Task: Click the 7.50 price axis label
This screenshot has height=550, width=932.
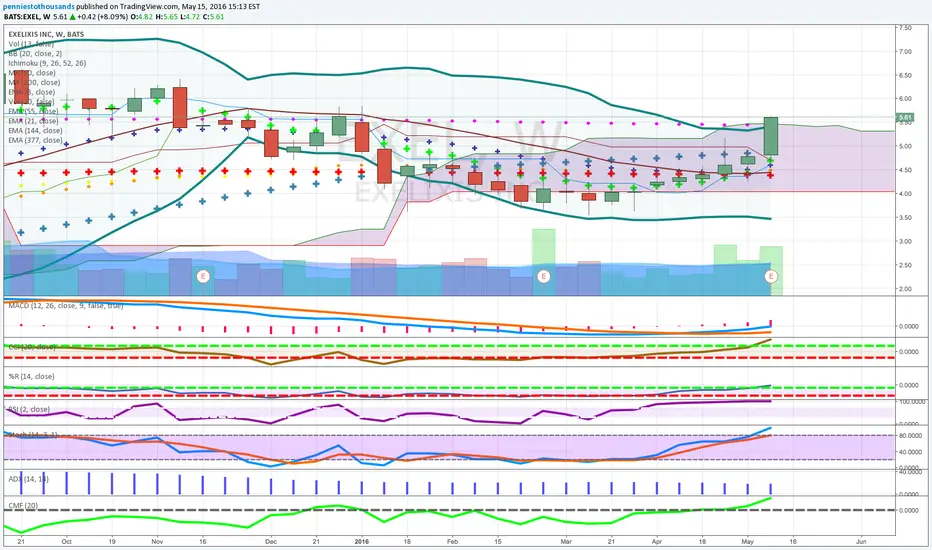Action: click(905, 28)
